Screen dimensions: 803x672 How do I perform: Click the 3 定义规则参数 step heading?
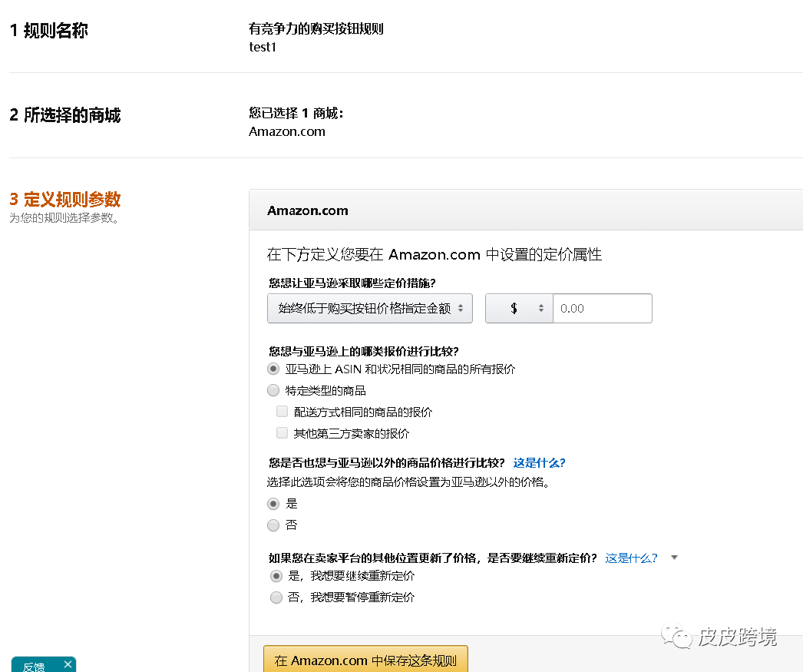[x=65, y=199]
